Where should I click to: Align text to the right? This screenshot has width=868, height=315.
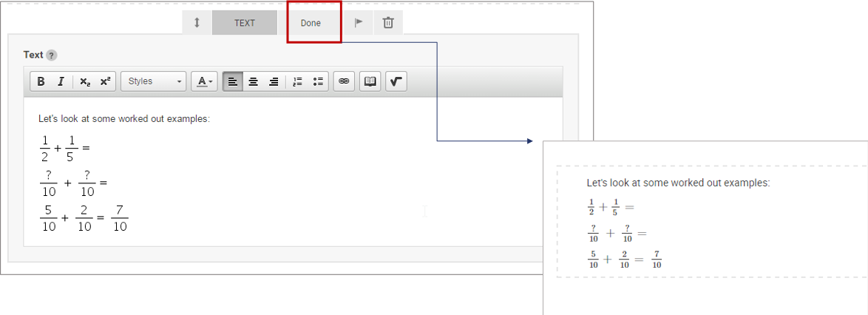coord(274,81)
